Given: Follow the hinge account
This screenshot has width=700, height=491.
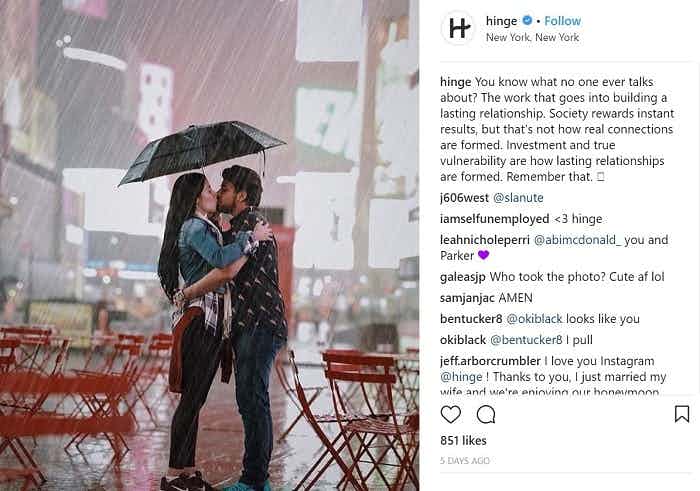Looking at the screenshot, I should pos(562,21).
